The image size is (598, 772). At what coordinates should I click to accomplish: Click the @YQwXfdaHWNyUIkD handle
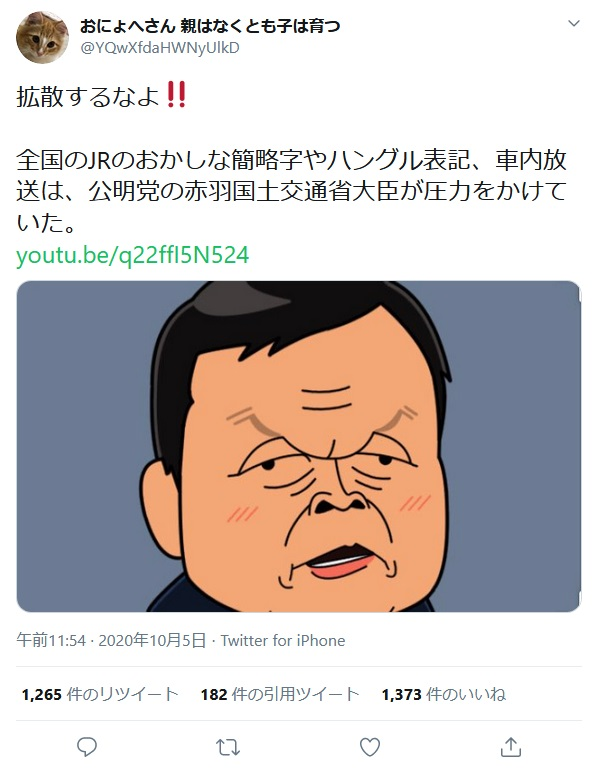tap(159, 48)
